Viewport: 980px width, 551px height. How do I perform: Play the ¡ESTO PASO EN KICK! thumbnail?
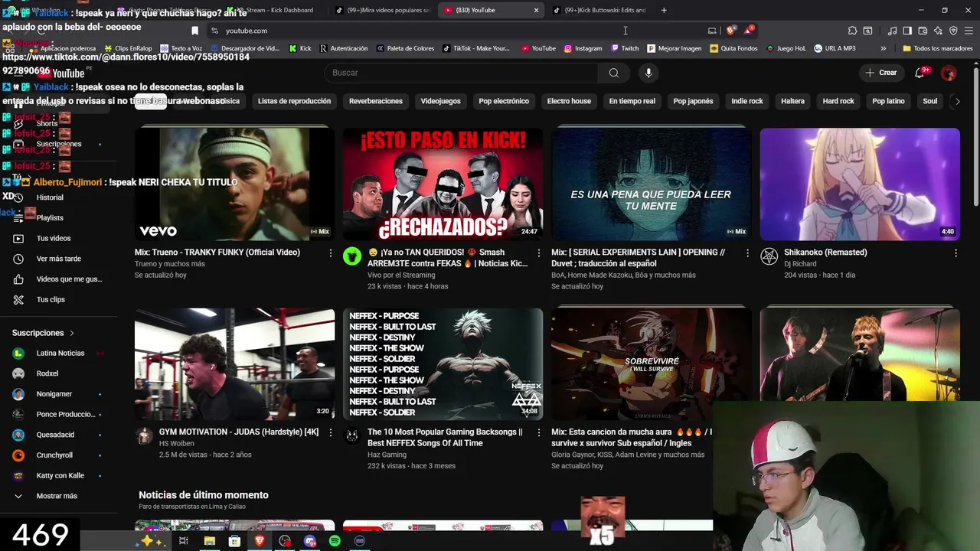pyautogui.click(x=443, y=184)
